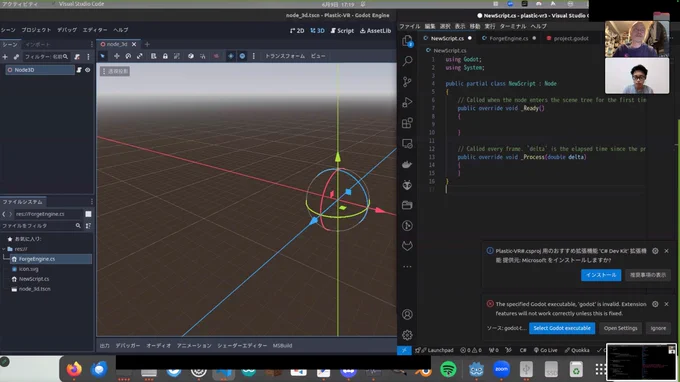Open FileSystem dock options dots menu

(92, 202)
